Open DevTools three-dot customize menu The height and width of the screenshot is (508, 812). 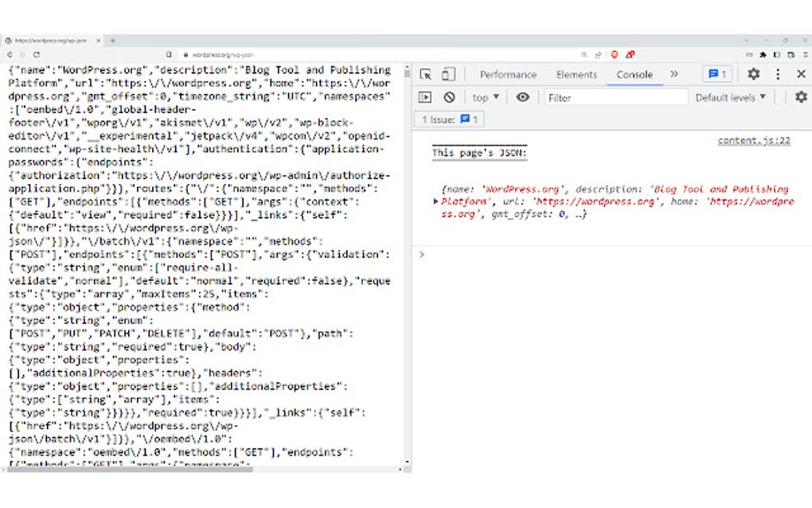[x=778, y=74]
